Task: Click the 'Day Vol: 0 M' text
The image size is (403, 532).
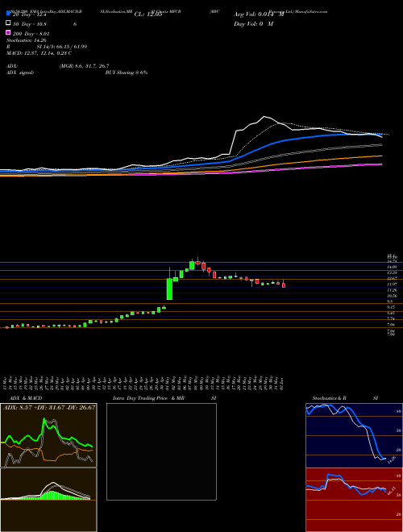Action: [253, 24]
